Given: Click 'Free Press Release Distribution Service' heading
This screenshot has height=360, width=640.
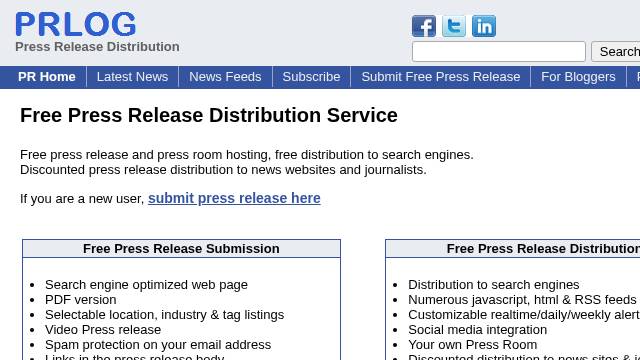Looking at the screenshot, I should [209, 115].
